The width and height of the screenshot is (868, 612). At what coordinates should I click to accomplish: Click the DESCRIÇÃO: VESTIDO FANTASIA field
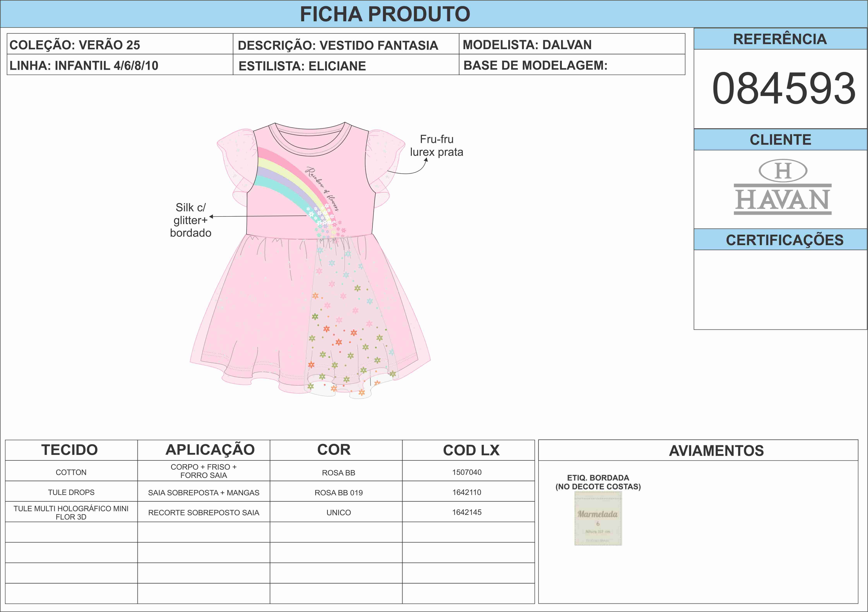[338, 45]
